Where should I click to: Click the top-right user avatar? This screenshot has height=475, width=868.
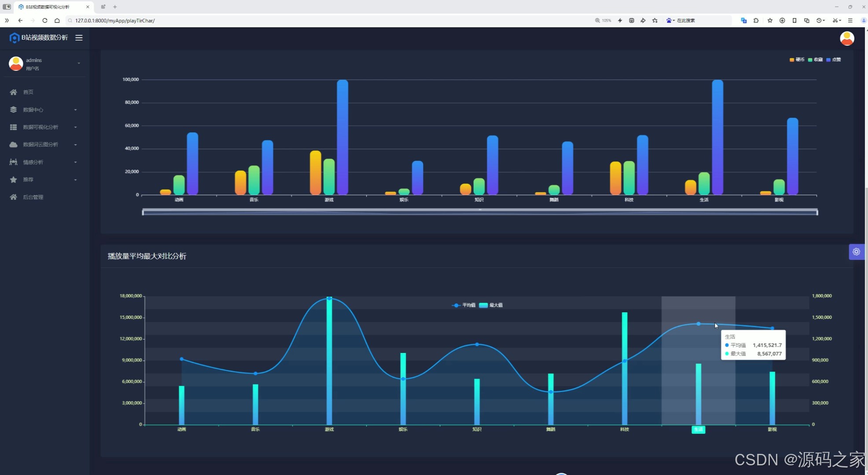pos(847,39)
